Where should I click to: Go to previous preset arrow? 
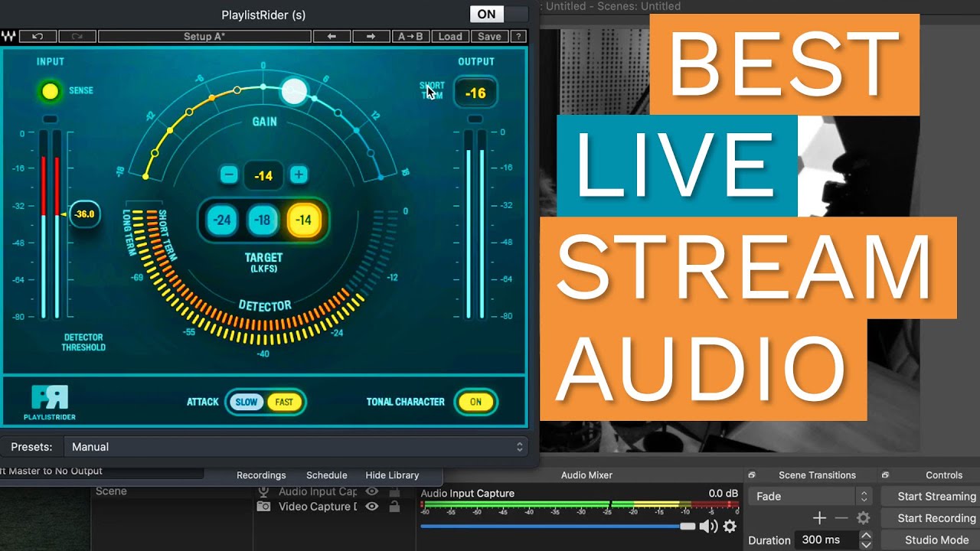[332, 36]
